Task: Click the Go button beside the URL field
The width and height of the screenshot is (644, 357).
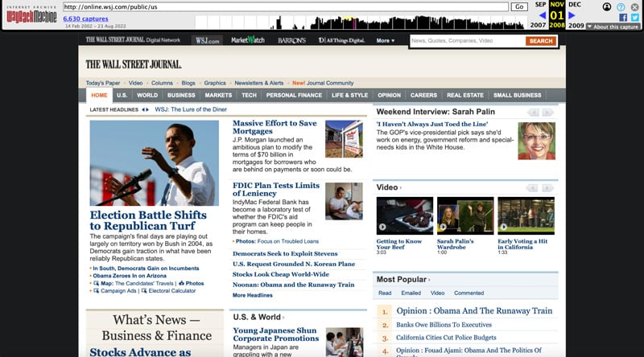Action: pyautogui.click(x=519, y=7)
